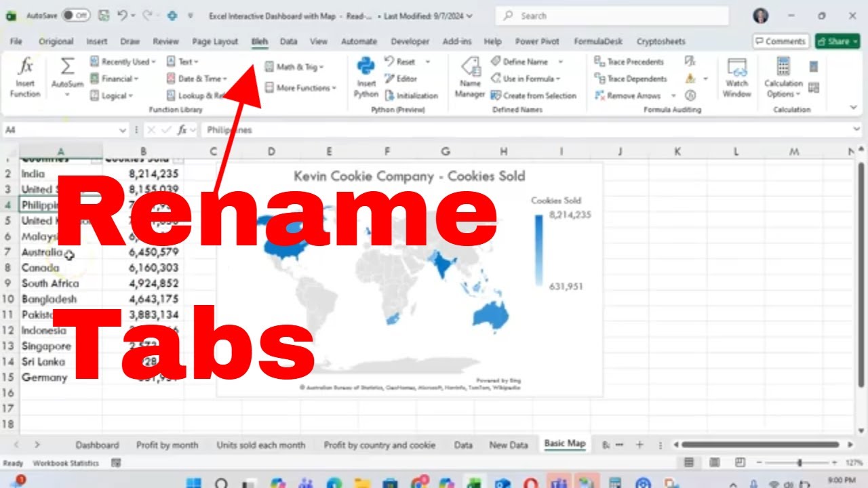Screen dimensions: 868x488
Task: Open the Calculation Options dropdown
Action: (x=783, y=77)
